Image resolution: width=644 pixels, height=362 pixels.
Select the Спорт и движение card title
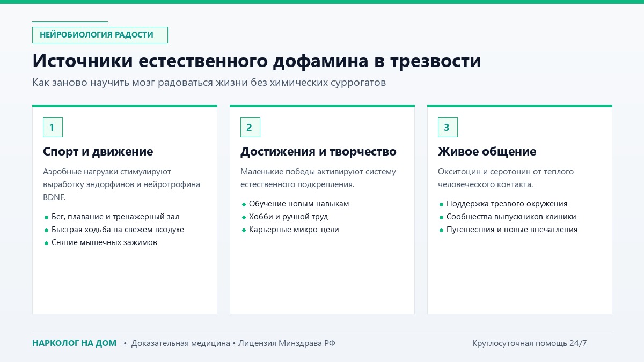98,152
